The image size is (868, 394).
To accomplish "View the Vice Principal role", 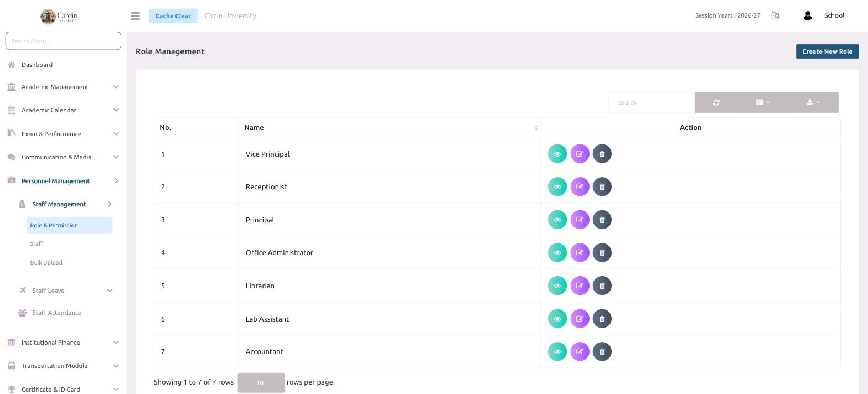I will [x=557, y=154].
